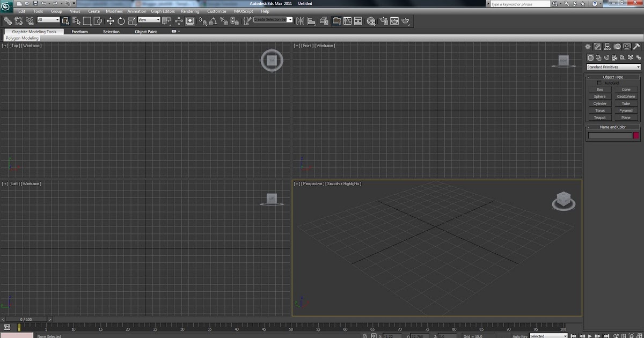Viewport: 644px width, 338px height.
Task: Click the Teapot primitive button
Action: 599,117
